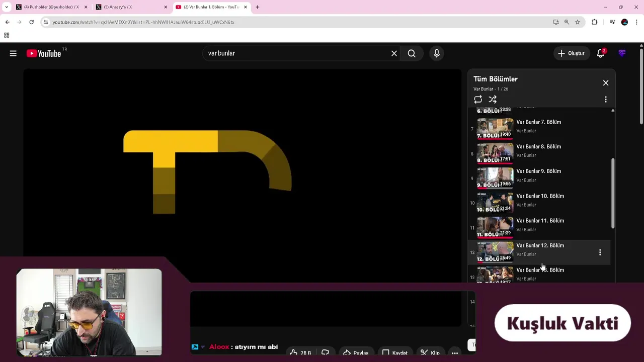Toggle playlist loop icon

478,100
